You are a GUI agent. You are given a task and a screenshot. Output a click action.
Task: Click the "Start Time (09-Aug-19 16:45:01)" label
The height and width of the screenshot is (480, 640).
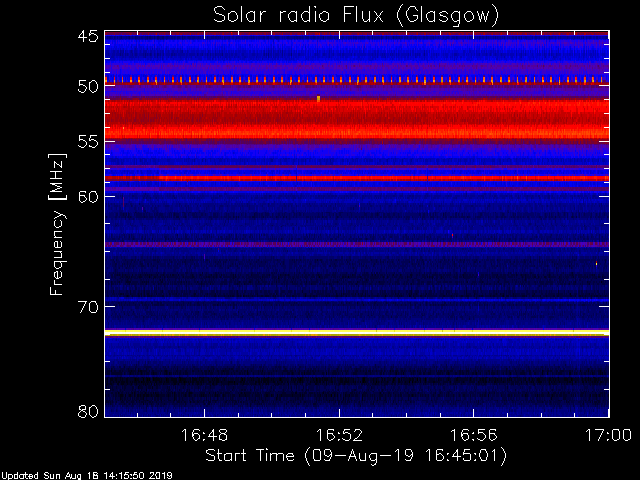(x=356, y=456)
